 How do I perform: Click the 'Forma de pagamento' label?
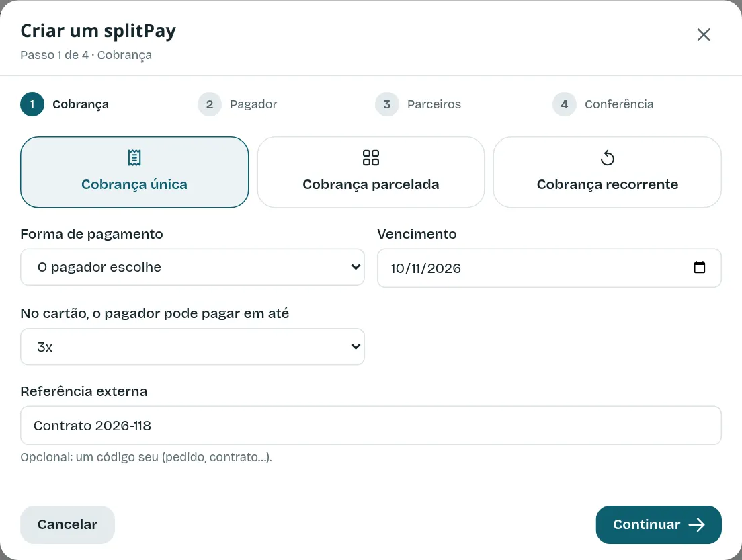92,234
